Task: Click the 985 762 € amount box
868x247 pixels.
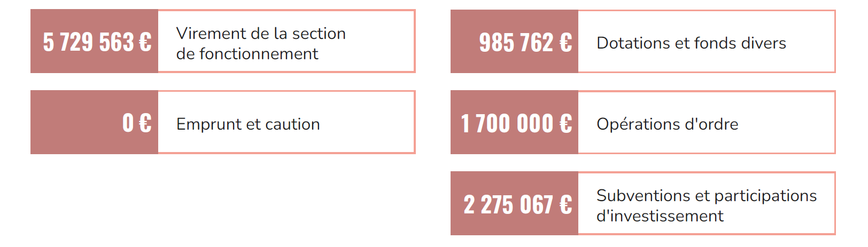Action: pos(514,42)
